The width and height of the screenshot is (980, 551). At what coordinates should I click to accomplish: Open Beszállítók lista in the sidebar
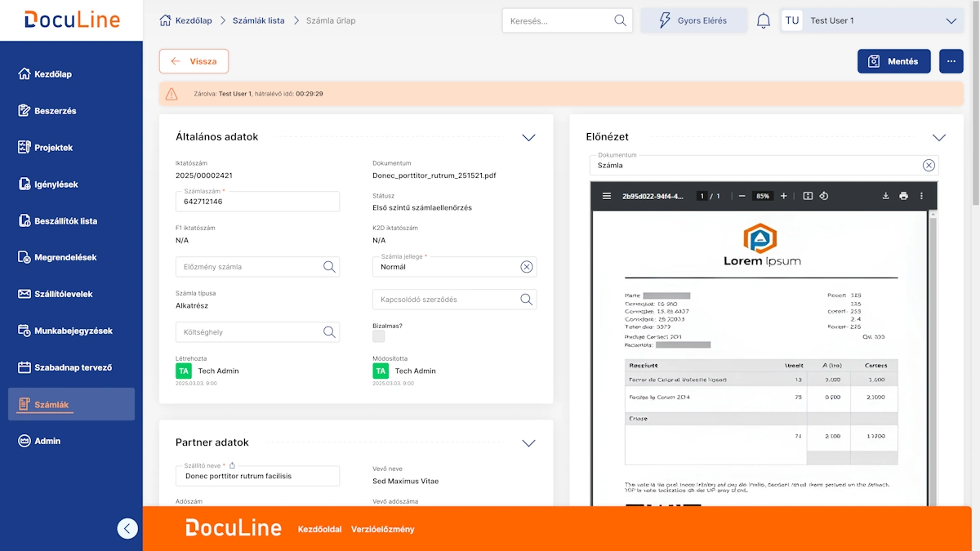pyautogui.click(x=65, y=221)
